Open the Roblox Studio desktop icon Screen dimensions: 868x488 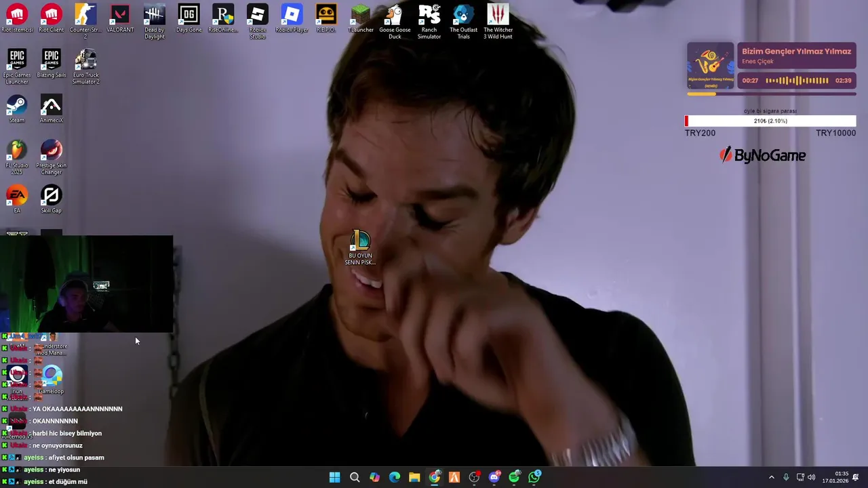point(258,21)
